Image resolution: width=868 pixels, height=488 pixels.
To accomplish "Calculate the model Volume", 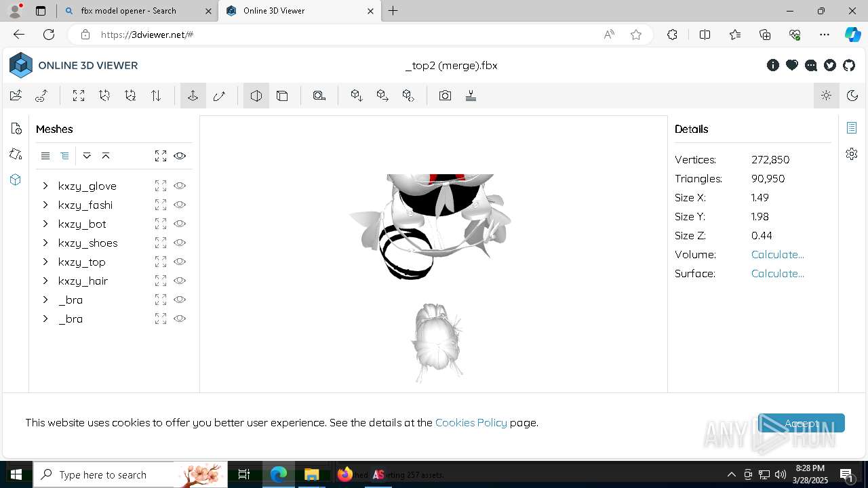I will click(x=778, y=254).
